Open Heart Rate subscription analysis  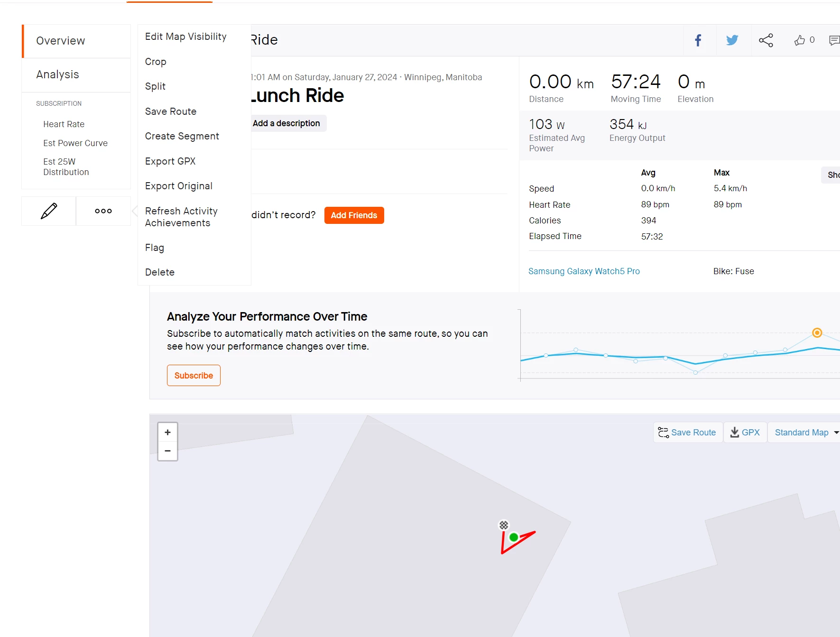64,124
